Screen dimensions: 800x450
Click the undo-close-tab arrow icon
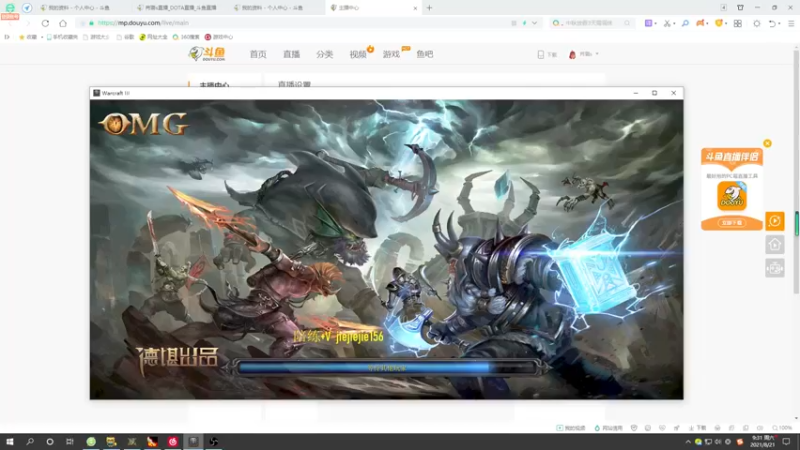pyautogui.click(x=772, y=23)
